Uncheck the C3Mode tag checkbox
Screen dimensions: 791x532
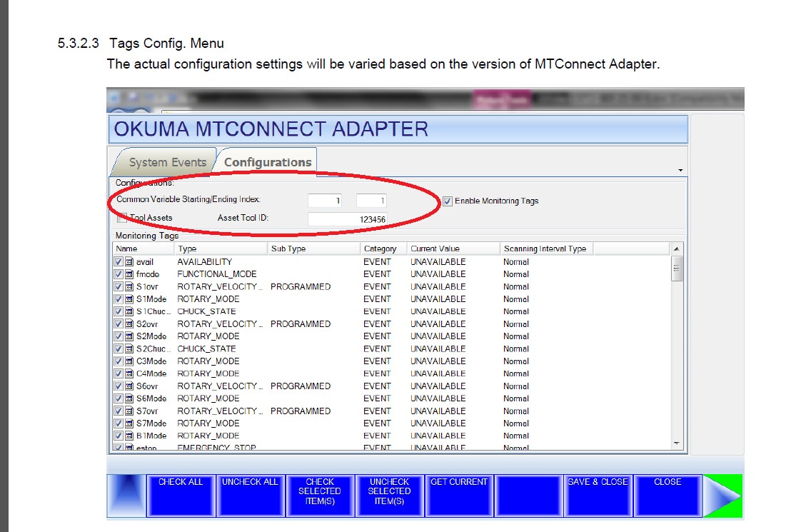coord(118,361)
